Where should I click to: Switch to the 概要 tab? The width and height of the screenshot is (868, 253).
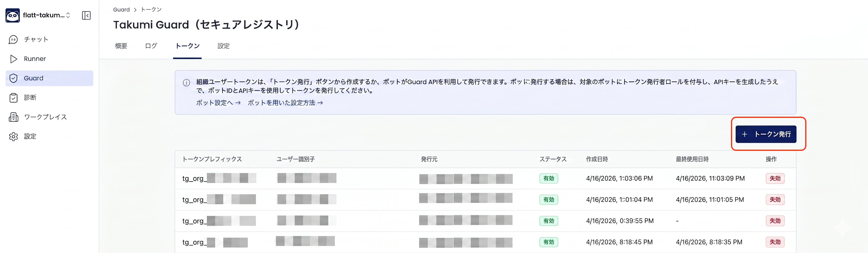(121, 46)
